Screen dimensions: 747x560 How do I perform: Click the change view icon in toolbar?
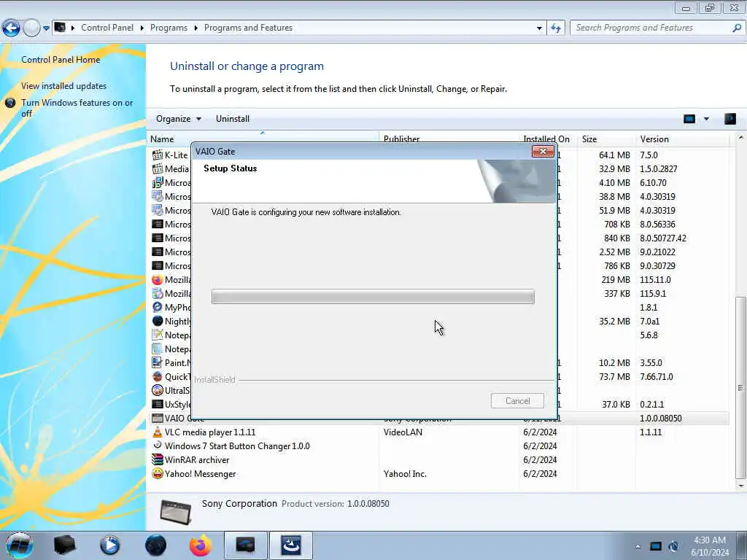[689, 119]
